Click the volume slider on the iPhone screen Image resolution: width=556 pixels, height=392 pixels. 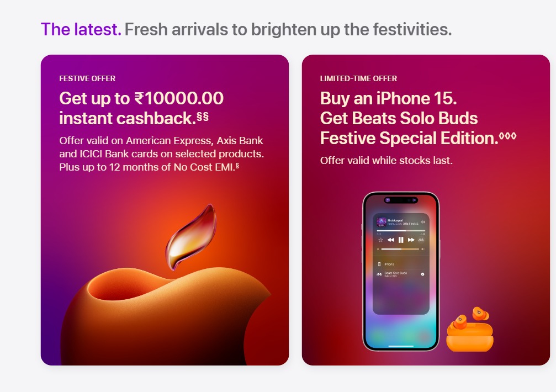pyautogui.click(x=400, y=249)
